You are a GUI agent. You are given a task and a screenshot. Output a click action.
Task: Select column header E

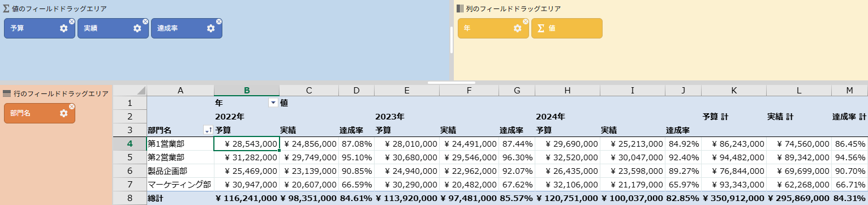(x=407, y=90)
